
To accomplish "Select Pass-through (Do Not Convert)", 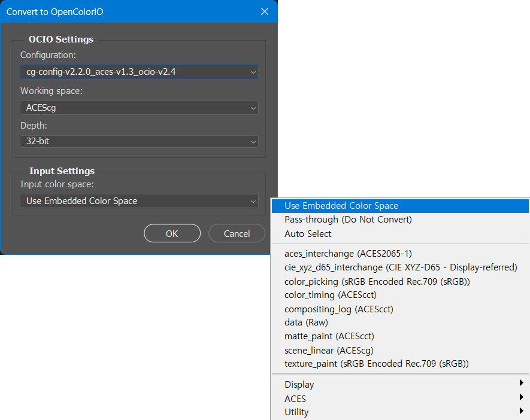I will click(400, 220).
